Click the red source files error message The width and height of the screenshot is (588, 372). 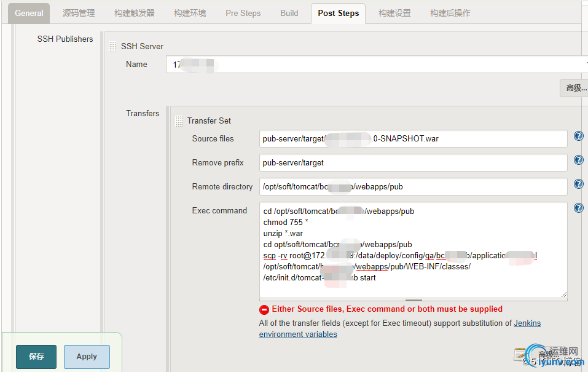(387, 309)
